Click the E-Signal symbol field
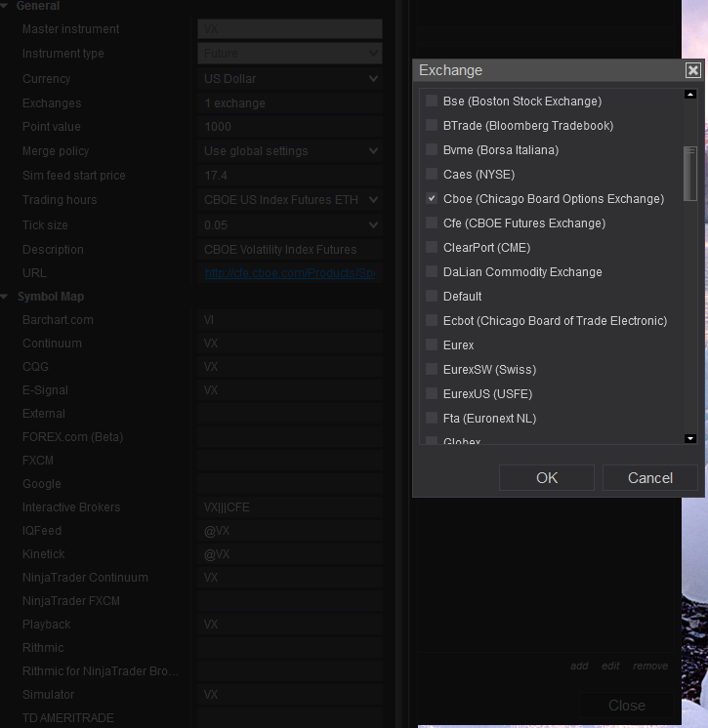Image resolution: width=708 pixels, height=728 pixels. click(290, 390)
